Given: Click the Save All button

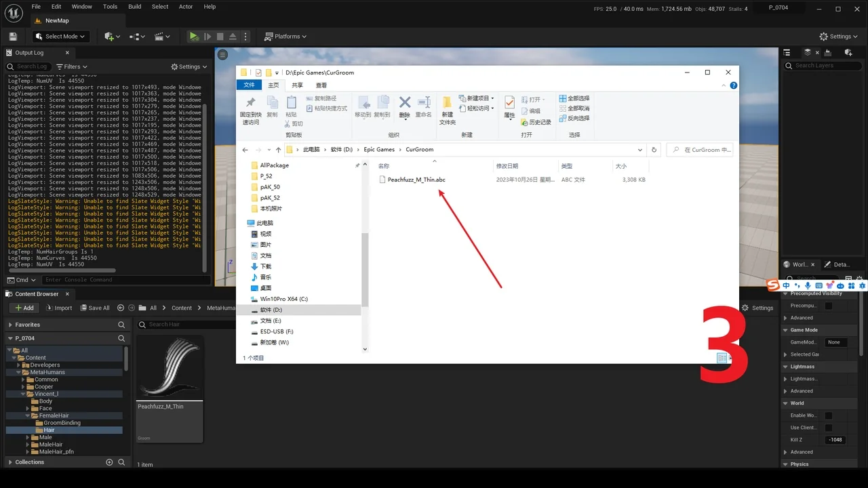Looking at the screenshot, I should [94, 308].
